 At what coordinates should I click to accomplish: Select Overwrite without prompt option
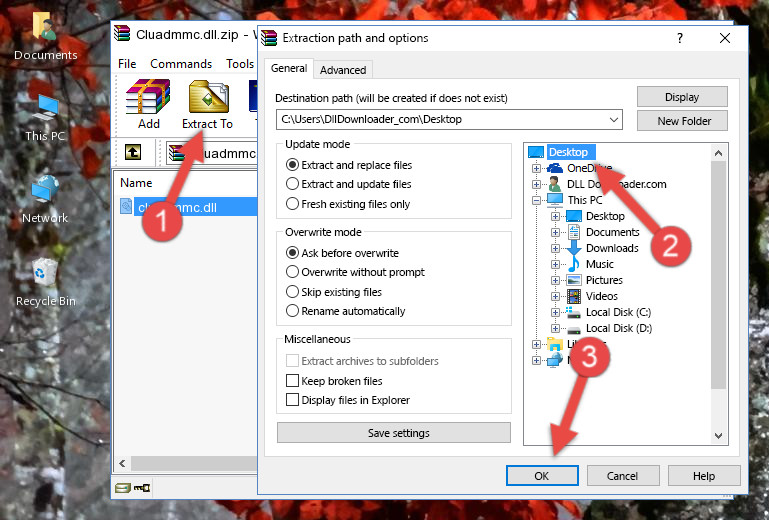[355, 272]
